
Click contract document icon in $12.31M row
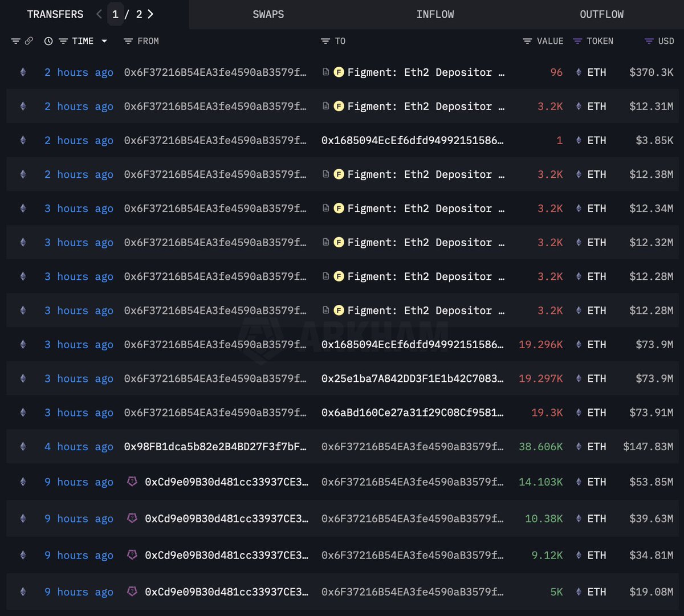(325, 107)
